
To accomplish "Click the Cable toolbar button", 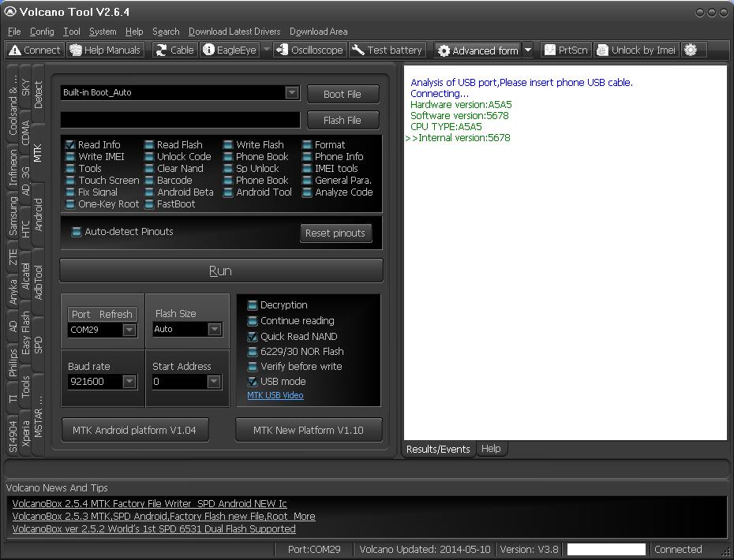I will coord(175,50).
